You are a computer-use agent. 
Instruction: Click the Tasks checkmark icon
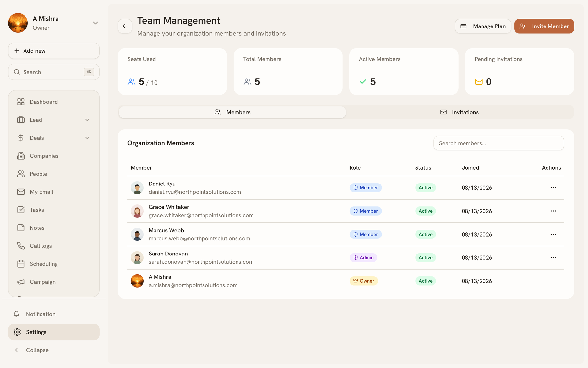(21, 210)
